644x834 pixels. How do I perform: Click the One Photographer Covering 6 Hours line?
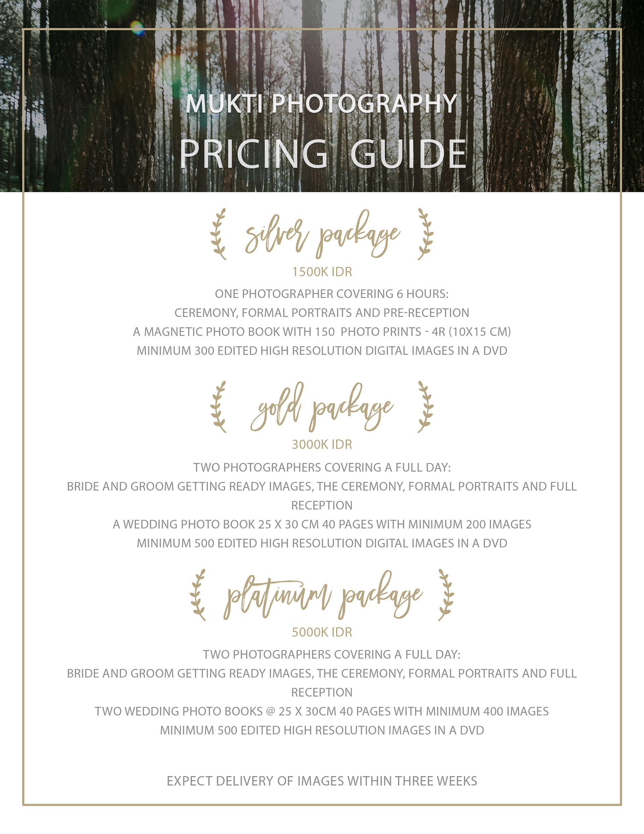click(x=331, y=294)
